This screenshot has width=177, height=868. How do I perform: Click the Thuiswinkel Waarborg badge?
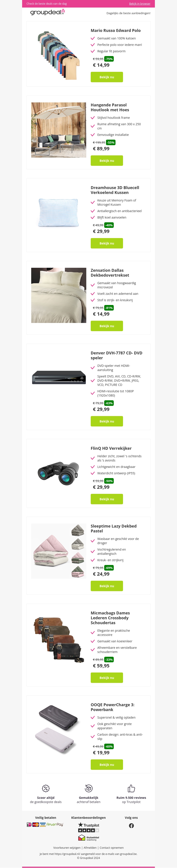(x=88, y=838)
